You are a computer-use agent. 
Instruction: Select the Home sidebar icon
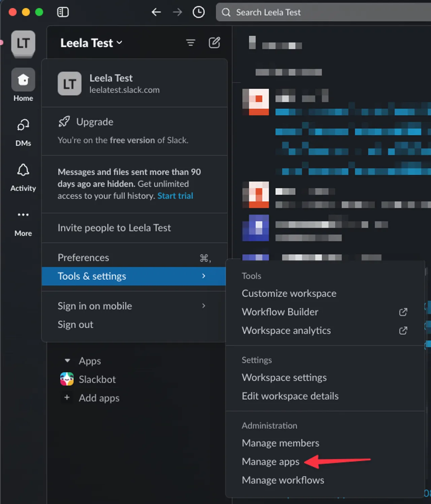(x=23, y=85)
